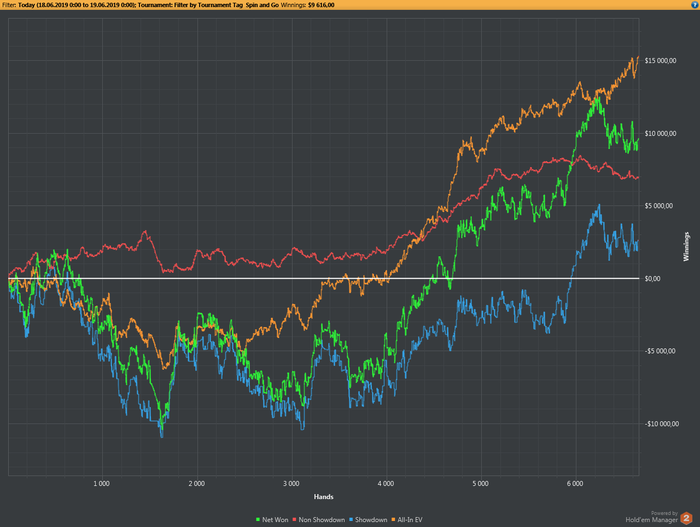Viewport: 700px width, 527px height.
Task: Toggle the Non Showdown legend entry
Action: click(319, 519)
